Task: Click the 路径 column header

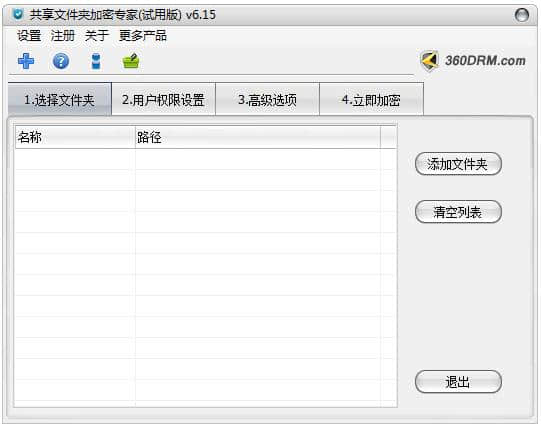Action: [258, 137]
